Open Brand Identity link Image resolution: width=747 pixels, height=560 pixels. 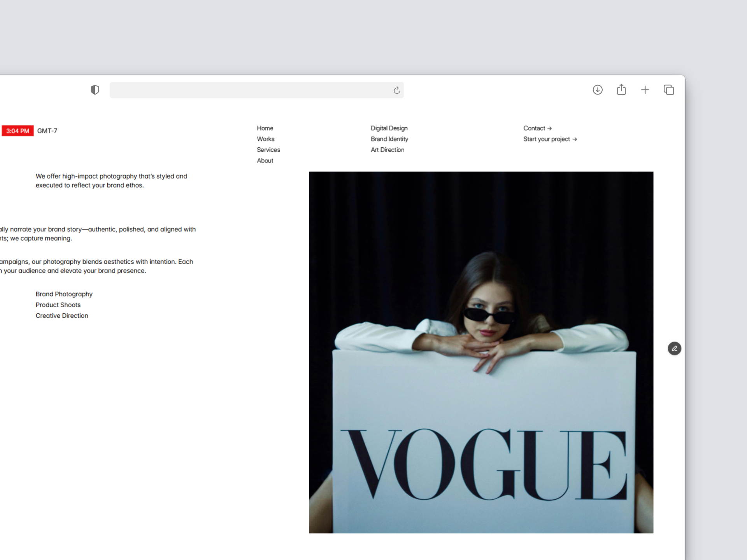click(389, 139)
